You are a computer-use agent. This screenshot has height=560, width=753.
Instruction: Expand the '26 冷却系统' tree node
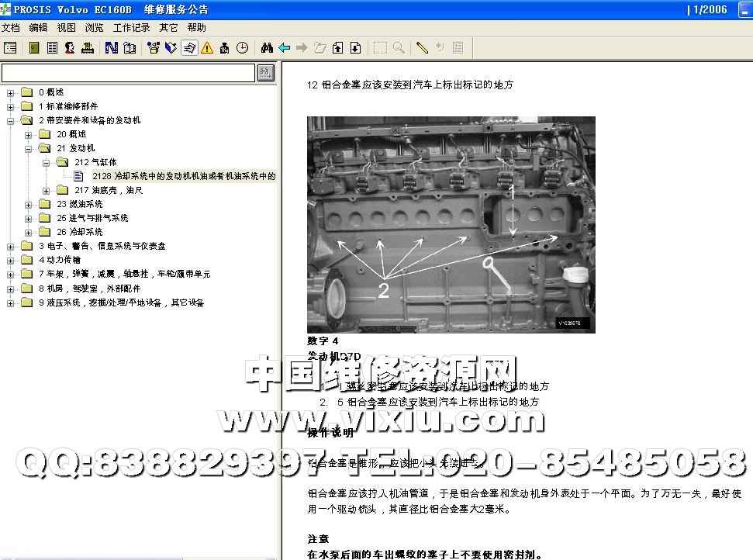coord(29,232)
